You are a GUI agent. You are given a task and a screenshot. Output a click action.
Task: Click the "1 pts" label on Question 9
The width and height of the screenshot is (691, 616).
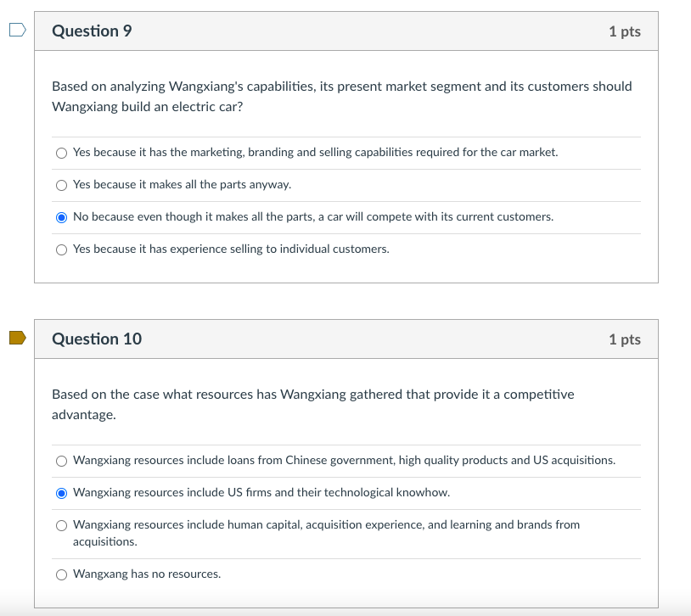pos(626,30)
